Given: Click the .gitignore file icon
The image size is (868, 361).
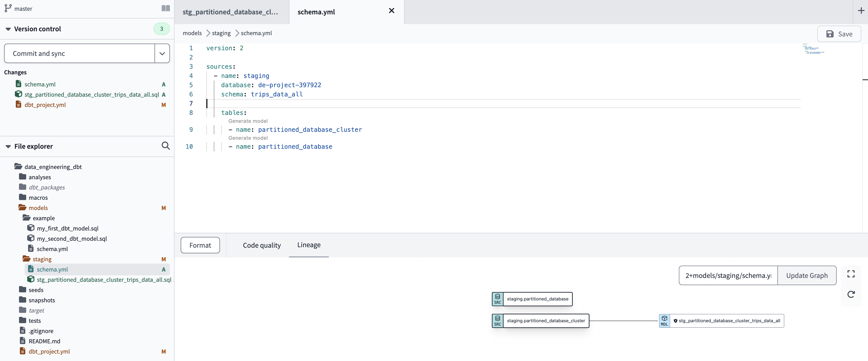Looking at the screenshot, I should pyautogui.click(x=23, y=330).
